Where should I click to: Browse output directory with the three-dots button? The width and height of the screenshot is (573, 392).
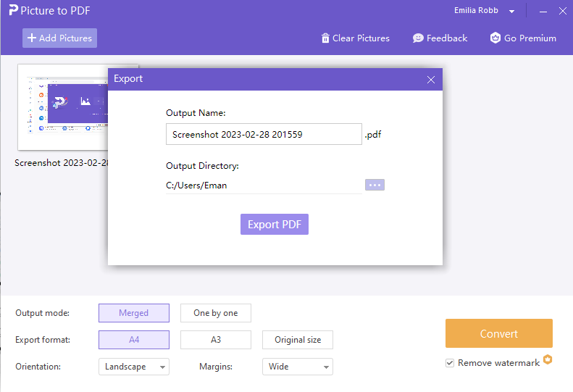375,185
